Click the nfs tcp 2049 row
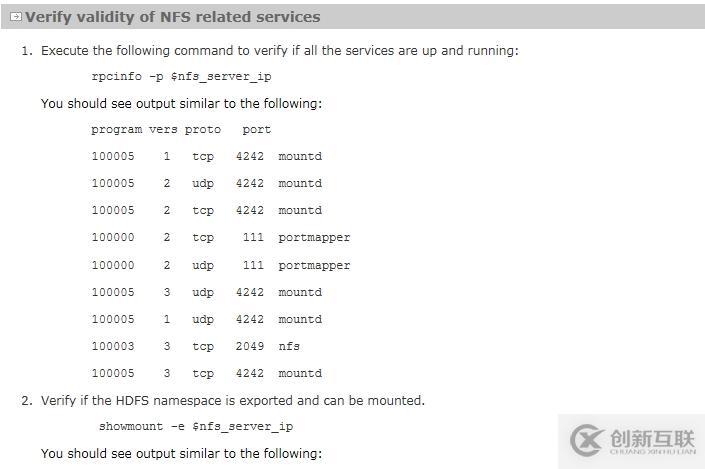705x469 pixels. (196, 346)
